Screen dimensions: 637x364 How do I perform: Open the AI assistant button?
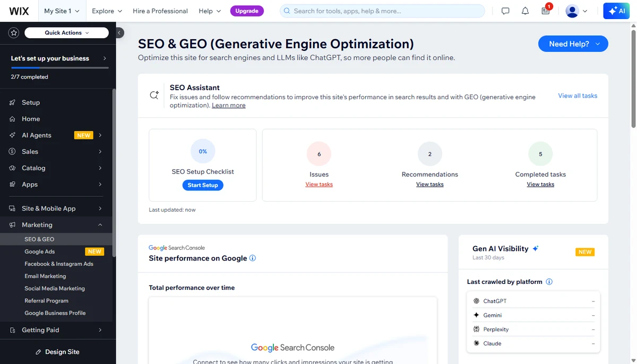click(616, 11)
